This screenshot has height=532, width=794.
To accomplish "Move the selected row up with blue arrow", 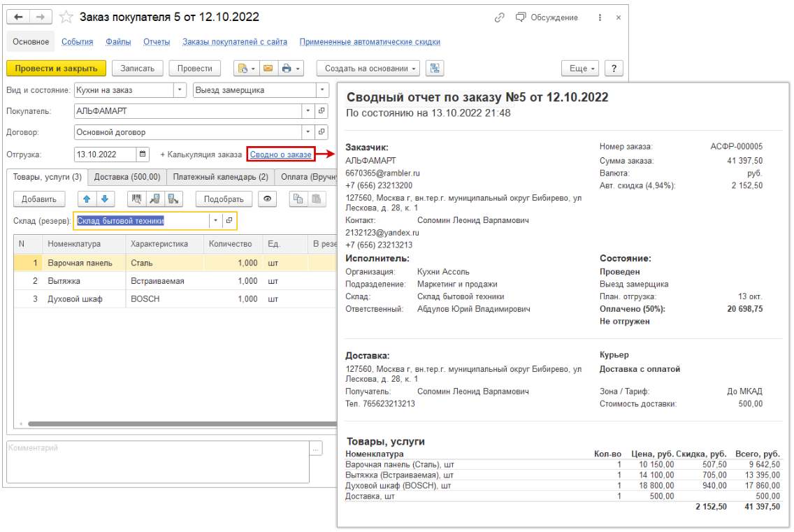I will click(x=87, y=199).
